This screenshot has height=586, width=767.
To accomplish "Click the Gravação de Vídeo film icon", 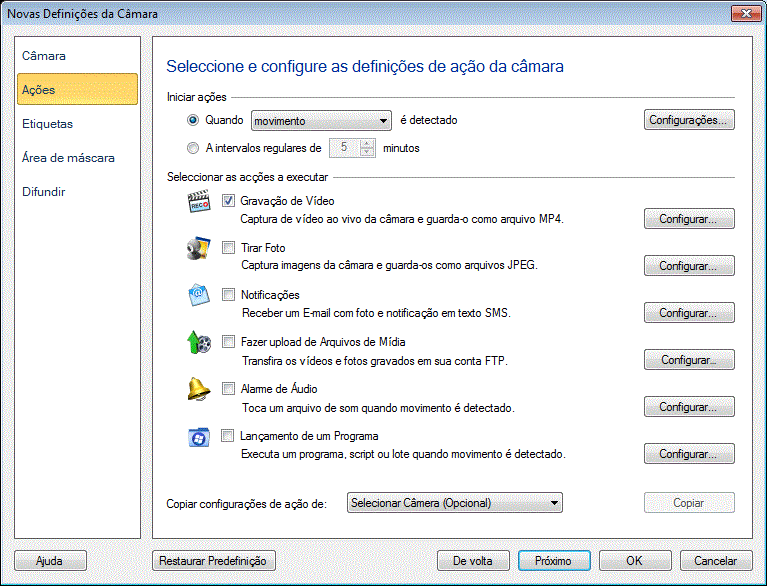I will point(198,204).
